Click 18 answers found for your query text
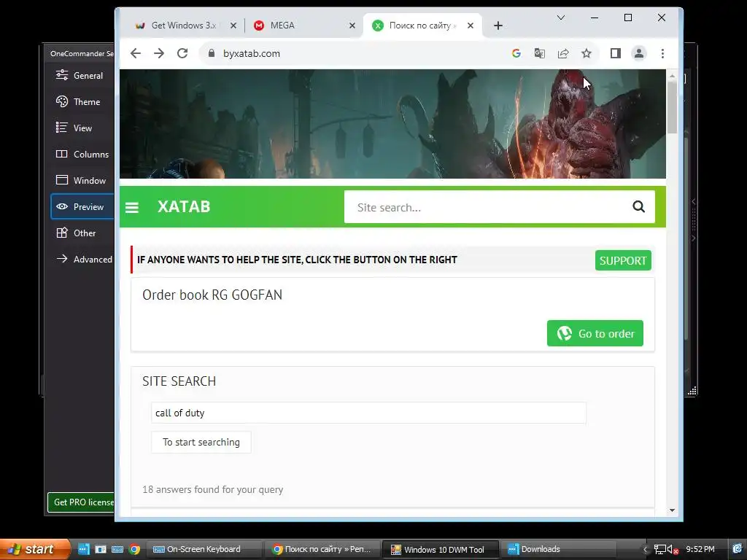 tap(212, 489)
